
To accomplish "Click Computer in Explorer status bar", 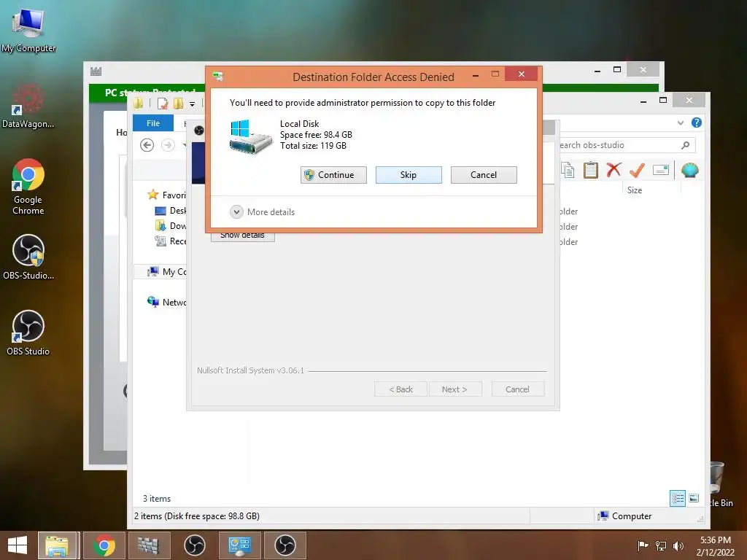I will tap(624, 516).
